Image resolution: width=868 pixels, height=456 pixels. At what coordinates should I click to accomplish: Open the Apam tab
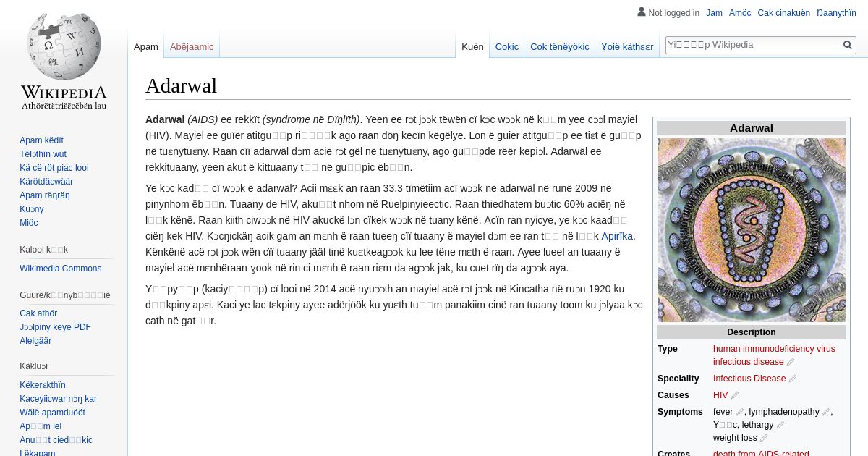tap(146, 46)
